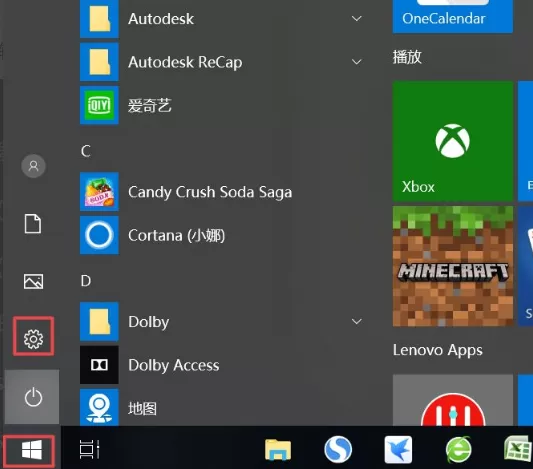Click the iQIYI app icon
Viewport: 533px width, 469px height.
(x=99, y=105)
